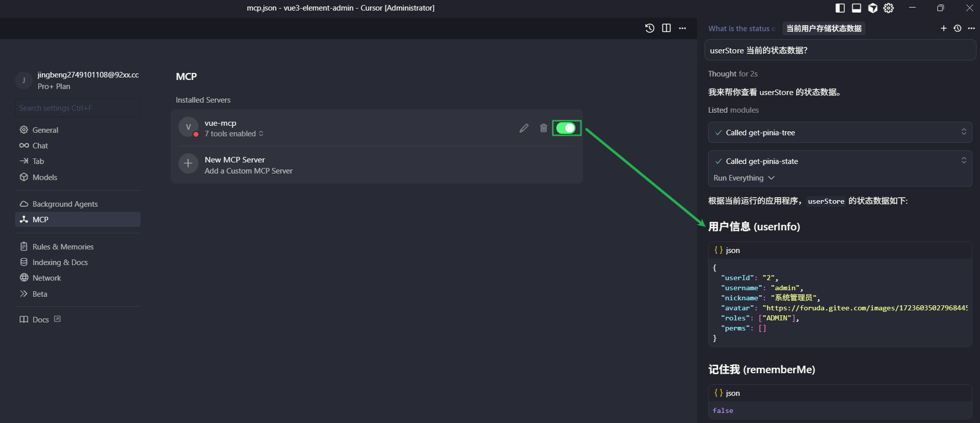Open editor history clock icon

(x=649, y=28)
